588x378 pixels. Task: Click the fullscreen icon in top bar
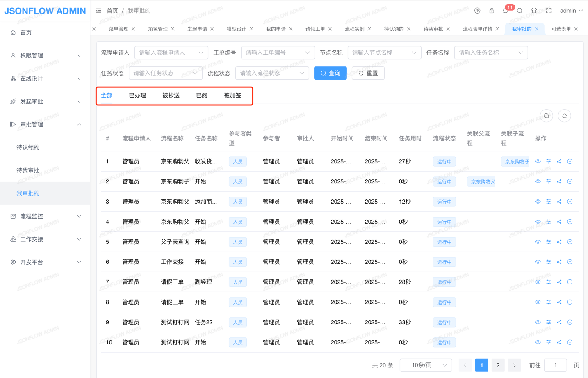pos(548,11)
